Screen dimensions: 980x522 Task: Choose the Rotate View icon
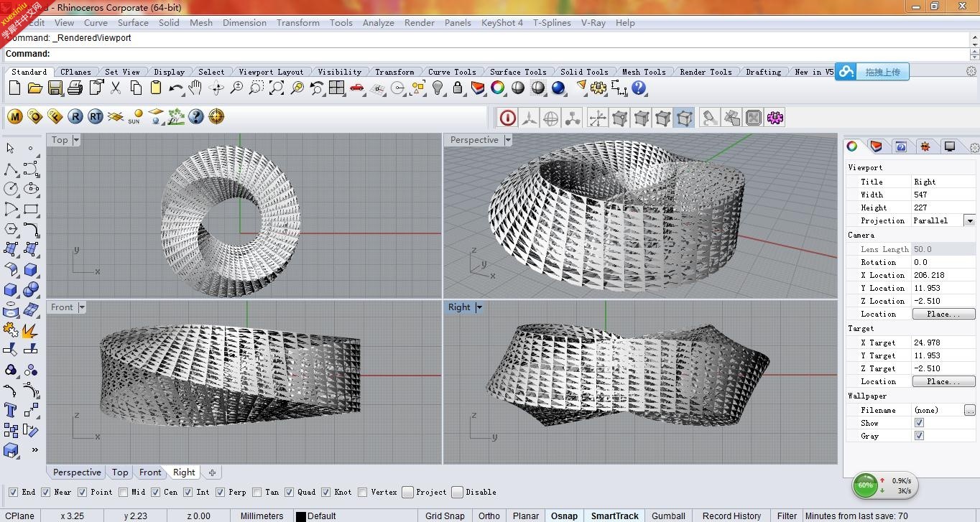[216, 88]
